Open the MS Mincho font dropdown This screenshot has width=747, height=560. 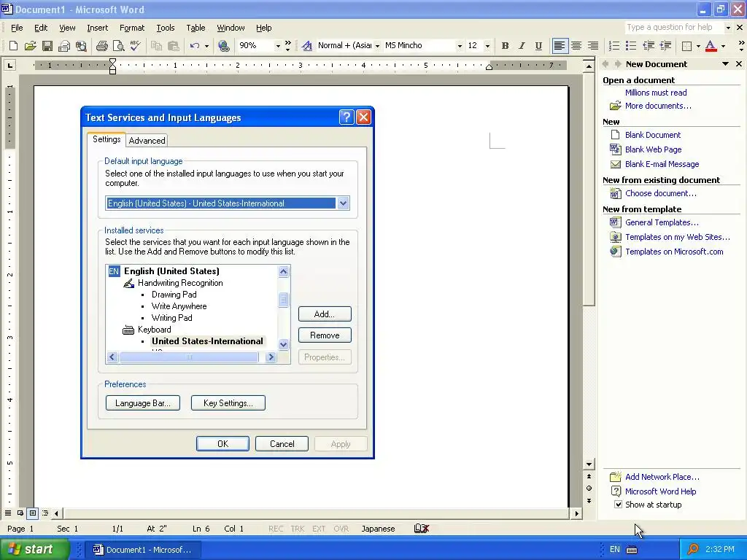[460, 46]
